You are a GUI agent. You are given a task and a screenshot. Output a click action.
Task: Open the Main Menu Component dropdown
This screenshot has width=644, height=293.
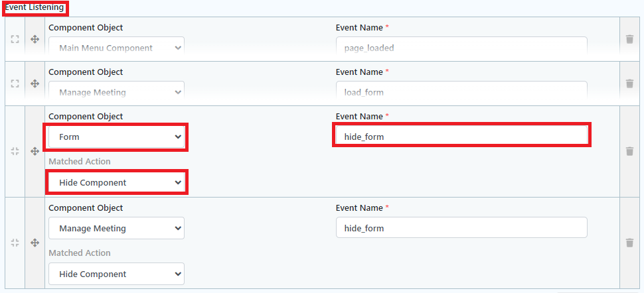coord(116,48)
